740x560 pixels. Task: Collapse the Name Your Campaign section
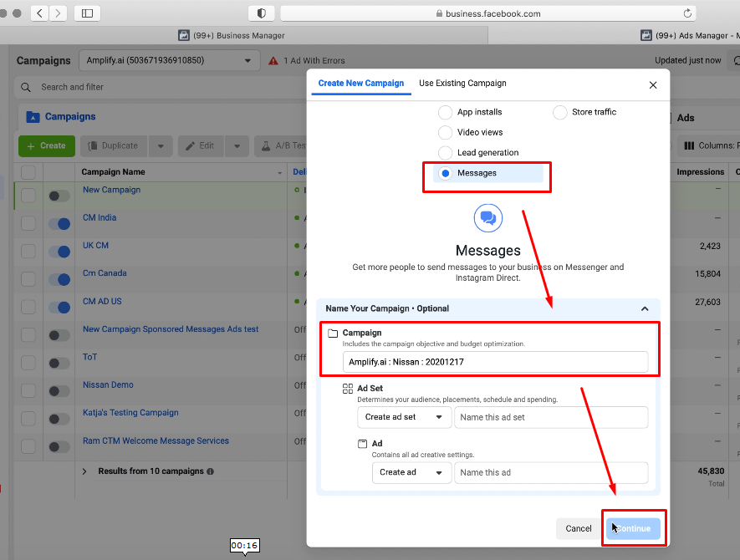pyautogui.click(x=645, y=308)
